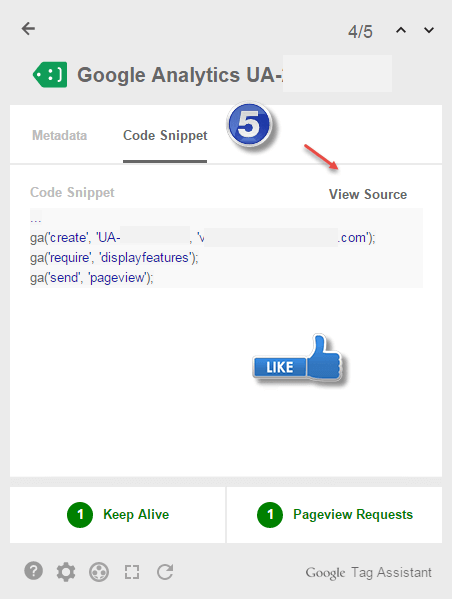Open the View Source link
Viewport: 452px width, 599px height.
tap(368, 194)
